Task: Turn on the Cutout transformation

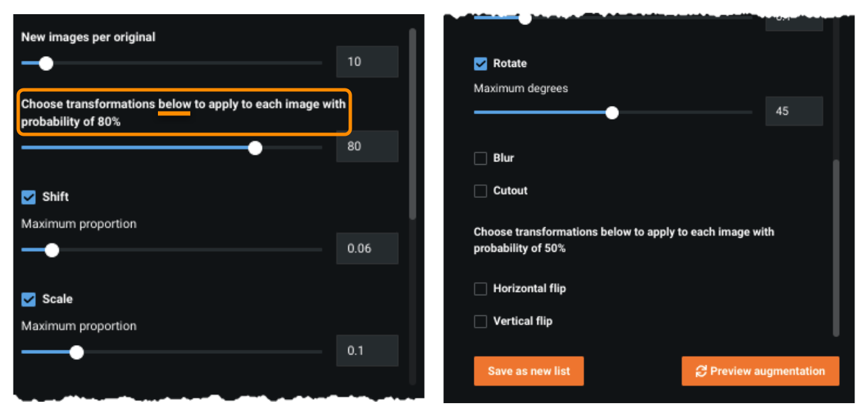Action: (x=481, y=191)
